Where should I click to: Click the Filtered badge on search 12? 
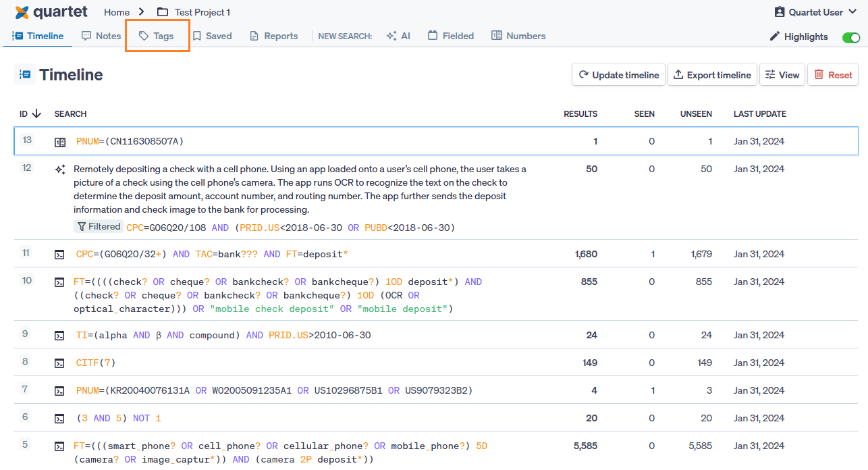[x=99, y=227]
